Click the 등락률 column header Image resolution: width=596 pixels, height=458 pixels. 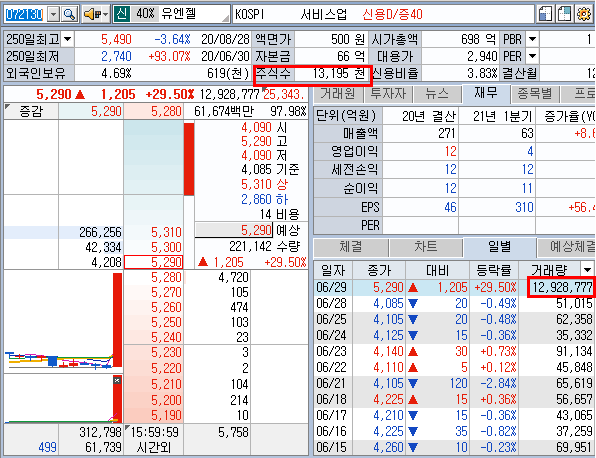click(493, 270)
